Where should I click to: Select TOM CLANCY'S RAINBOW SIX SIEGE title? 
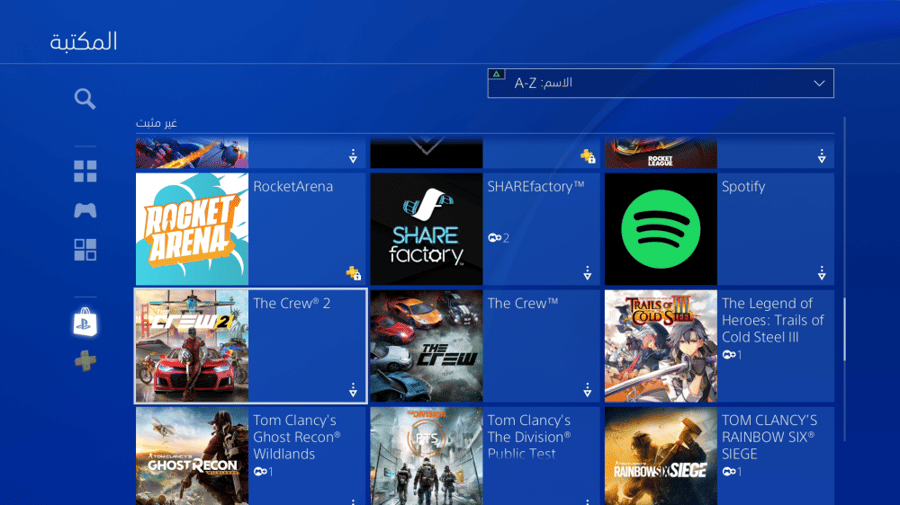click(769, 437)
